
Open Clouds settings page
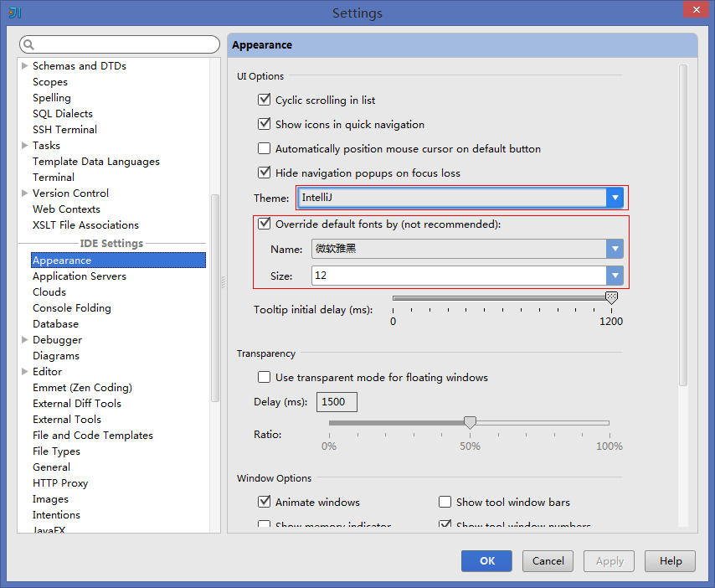click(x=49, y=292)
